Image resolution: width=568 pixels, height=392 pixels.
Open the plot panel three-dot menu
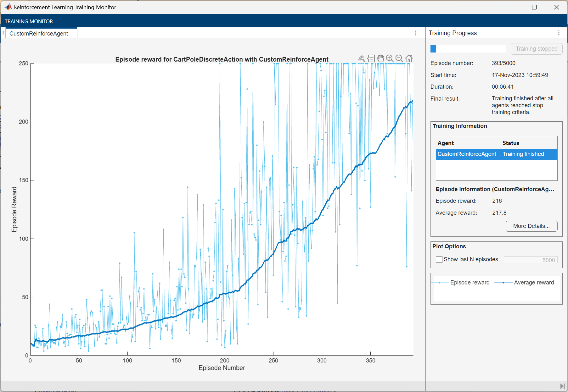click(x=415, y=33)
